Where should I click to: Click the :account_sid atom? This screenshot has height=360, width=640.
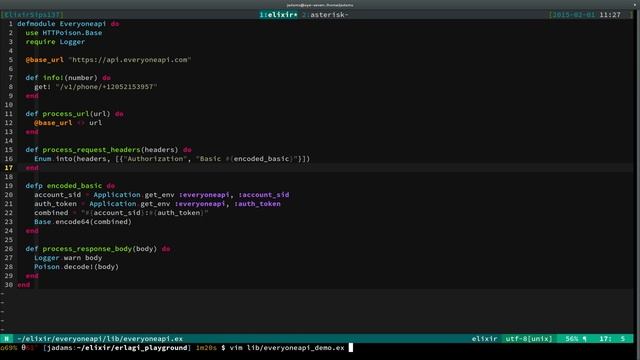tap(264, 195)
